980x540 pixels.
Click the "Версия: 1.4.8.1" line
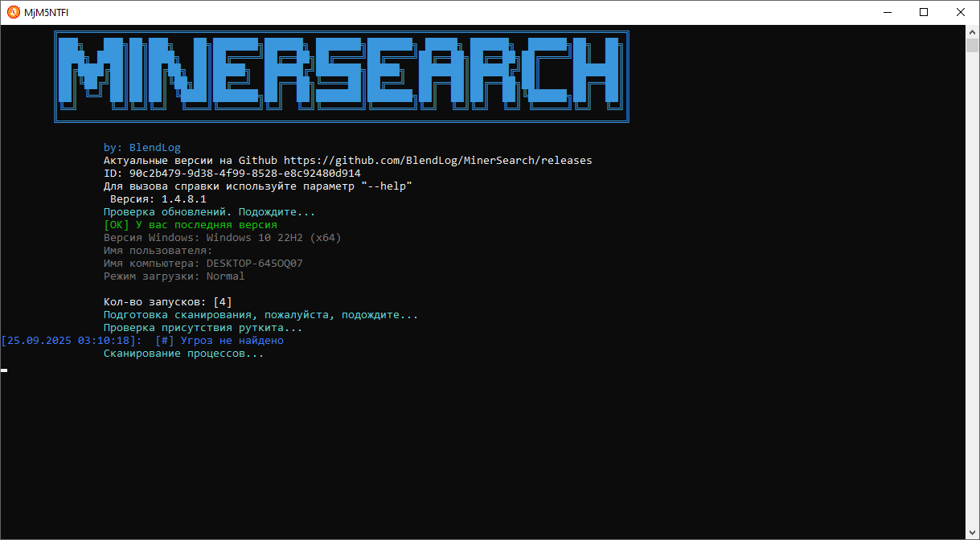click(158, 199)
